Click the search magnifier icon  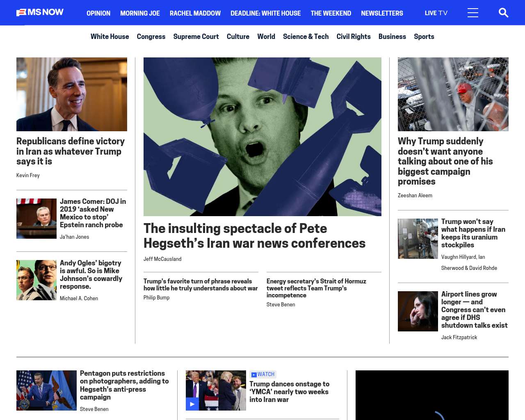tap(503, 13)
